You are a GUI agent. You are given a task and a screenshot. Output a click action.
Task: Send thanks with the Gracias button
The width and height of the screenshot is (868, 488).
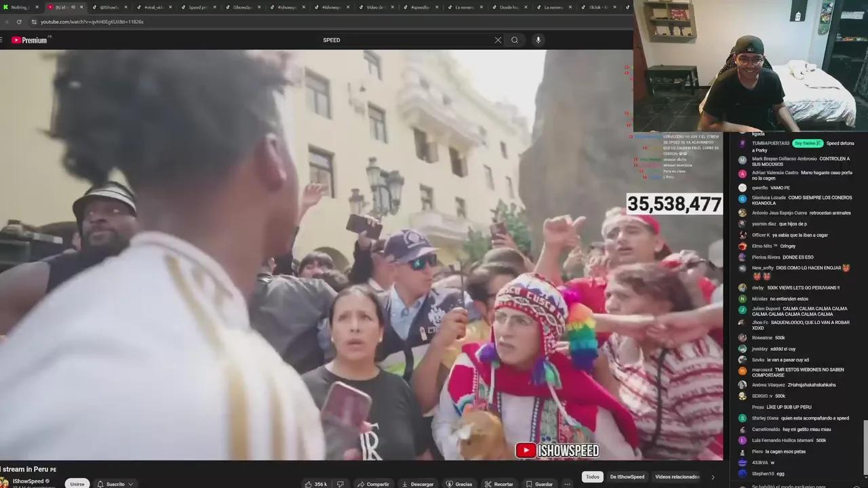(x=459, y=484)
